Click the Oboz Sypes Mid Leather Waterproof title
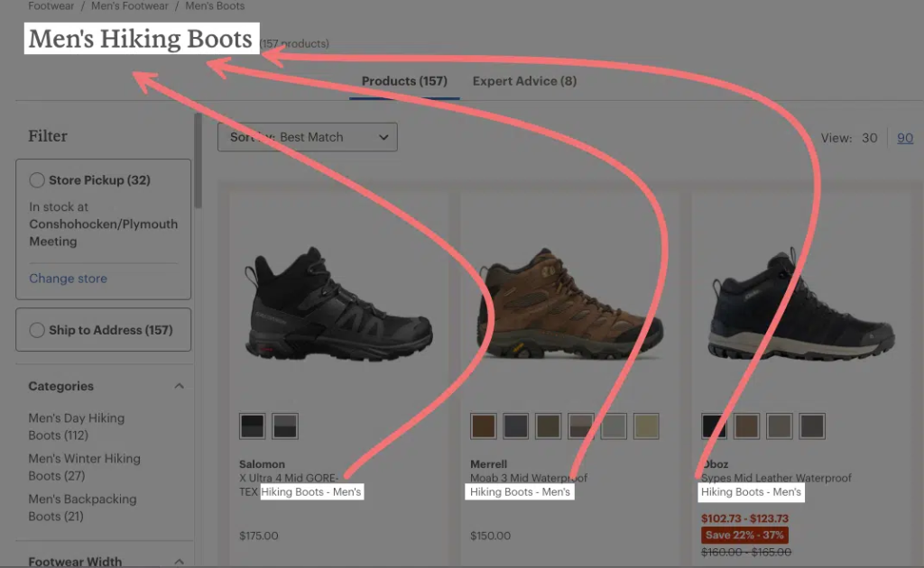924x568 pixels. 776,478
